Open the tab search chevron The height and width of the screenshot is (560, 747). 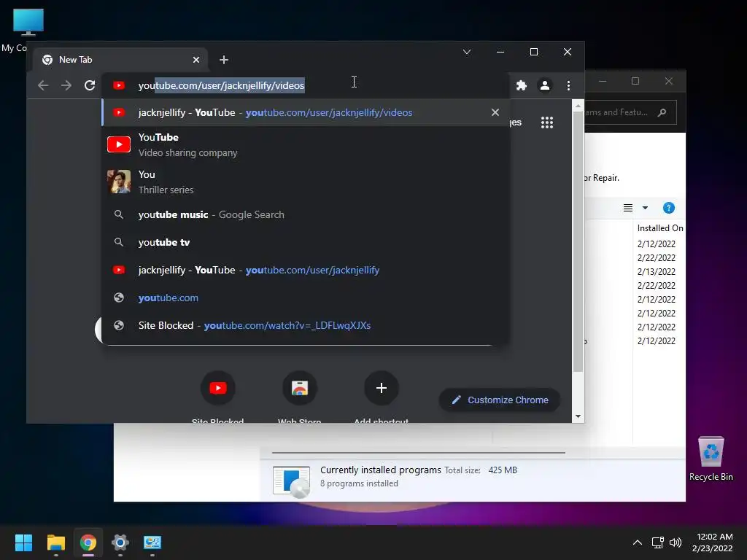coord(467,52)
